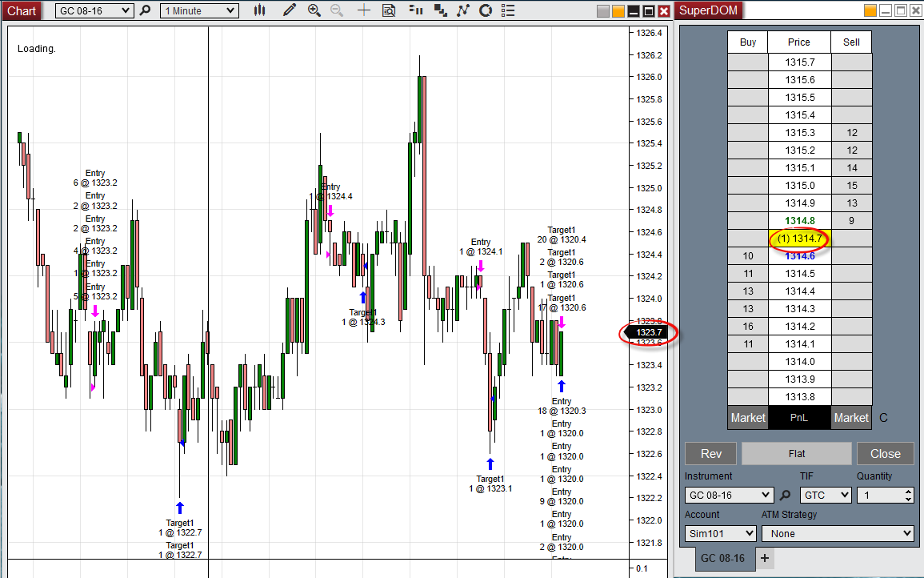Open the indicators icon in chart toolbar
Viewport: 924px width, 578px height.
[416, 10]
